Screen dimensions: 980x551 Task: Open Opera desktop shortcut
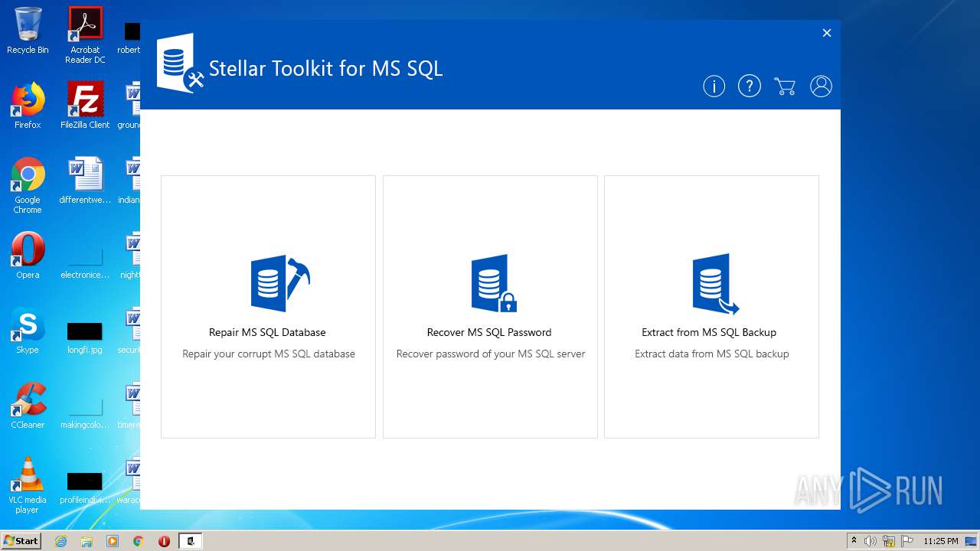tap(28, 256)
